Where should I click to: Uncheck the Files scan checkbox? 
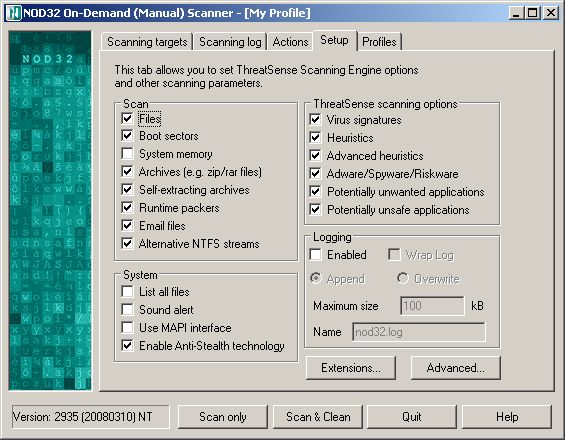point(127,119)
